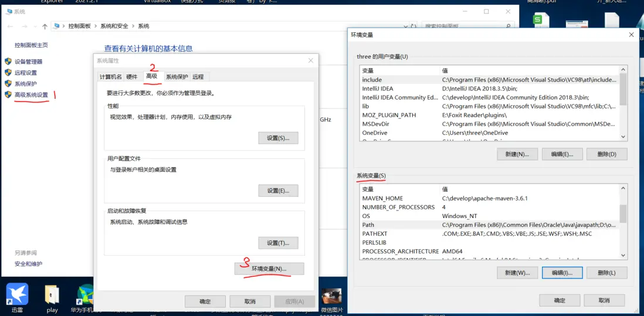Image resolution: width=644 pixels, height=316 pixels.
Task: Click 控制面板 in the address breadcrumb
Action: point(79,26)
